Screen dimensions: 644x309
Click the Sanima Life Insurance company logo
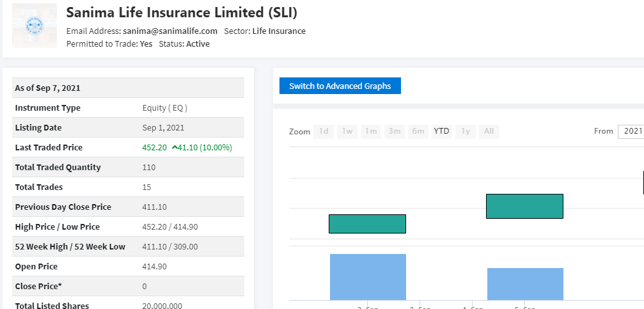35,26
